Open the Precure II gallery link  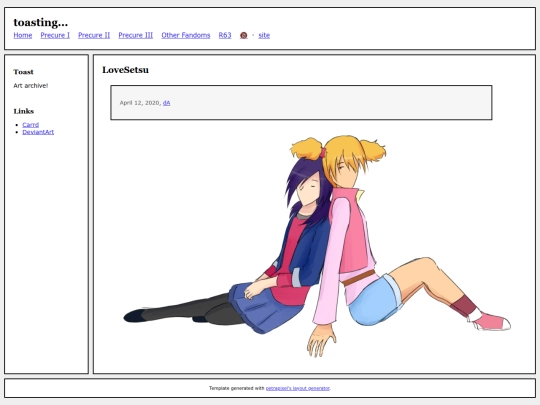pyautogui.click(x=94, y=35)
